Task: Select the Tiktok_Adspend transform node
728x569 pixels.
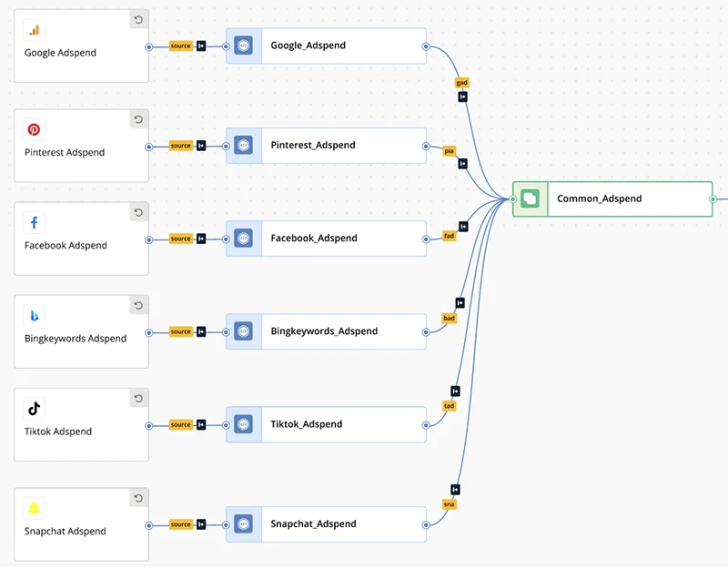Action: pyautogui.click(x=326, y=424)
